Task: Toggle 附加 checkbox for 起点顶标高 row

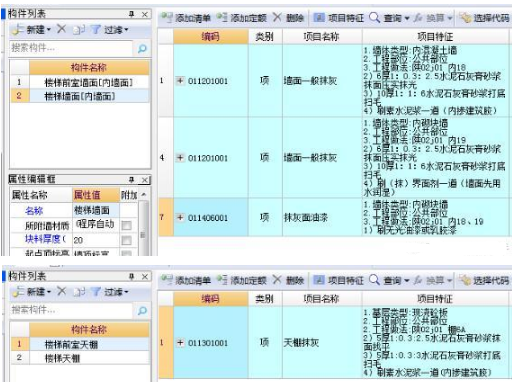Action: [126, 253]
